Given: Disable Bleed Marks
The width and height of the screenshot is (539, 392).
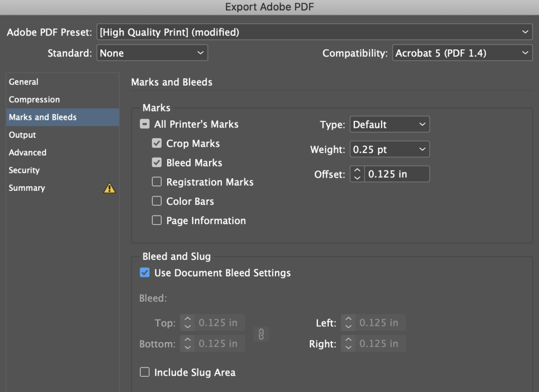Looking at the screenshot, I should 157,162.
